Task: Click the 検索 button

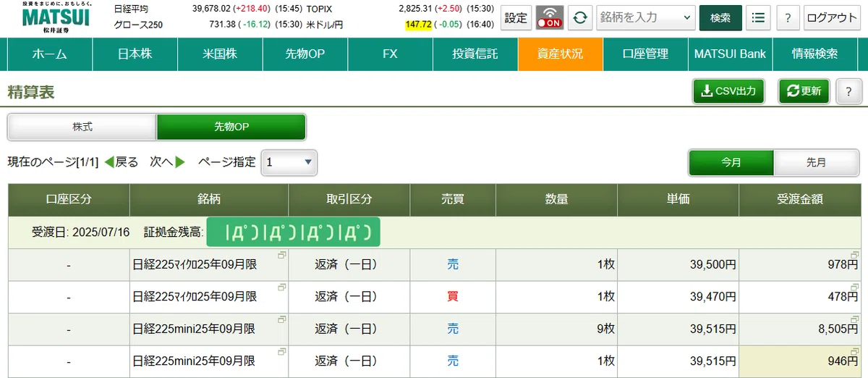Action: (x=720, y=17)
